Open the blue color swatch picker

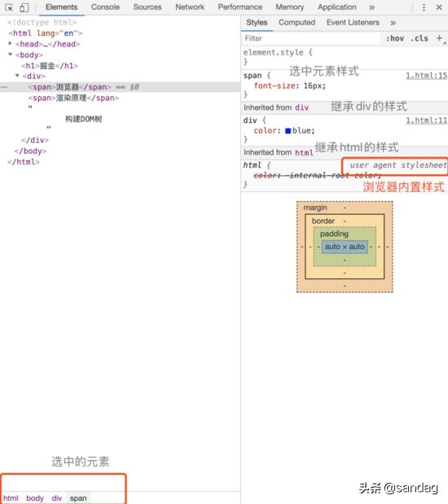(288, 130)
